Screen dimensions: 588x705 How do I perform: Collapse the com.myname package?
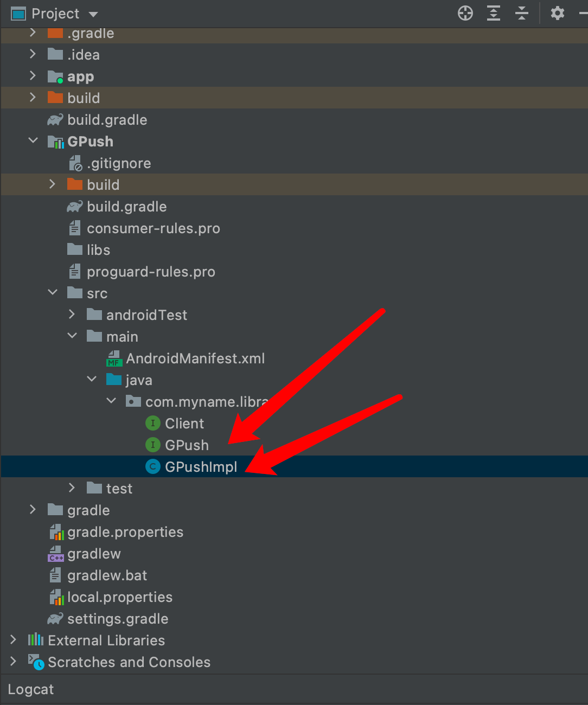[111, 401]
